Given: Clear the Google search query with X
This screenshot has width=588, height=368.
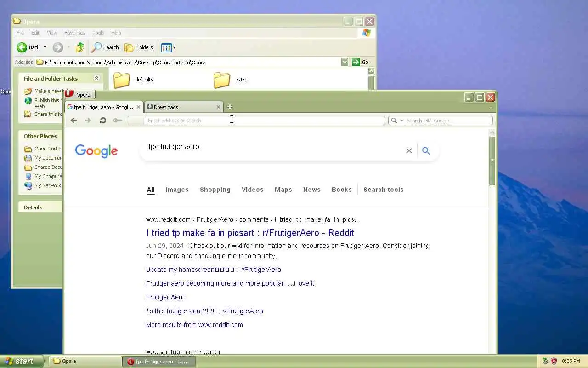Looking at the screenshot, I should click(409, 150).
